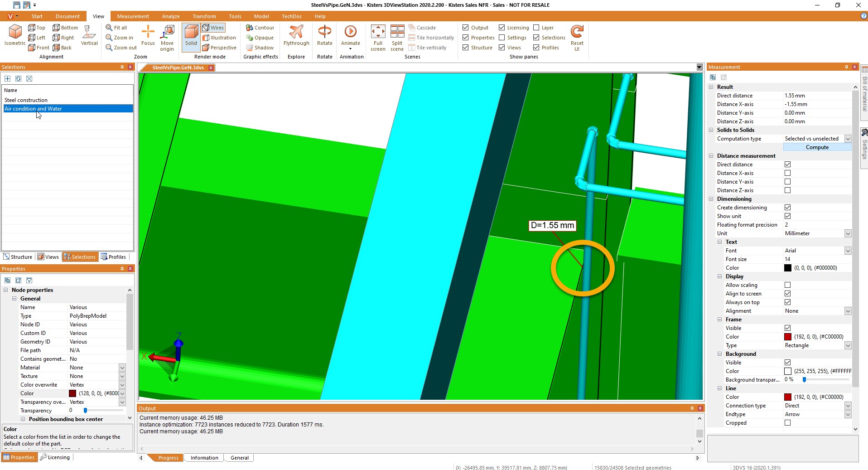The width and height of the screenshot is (868, 470).
Task: Toggle the Cropped checkbox
Action: [787, 423]
